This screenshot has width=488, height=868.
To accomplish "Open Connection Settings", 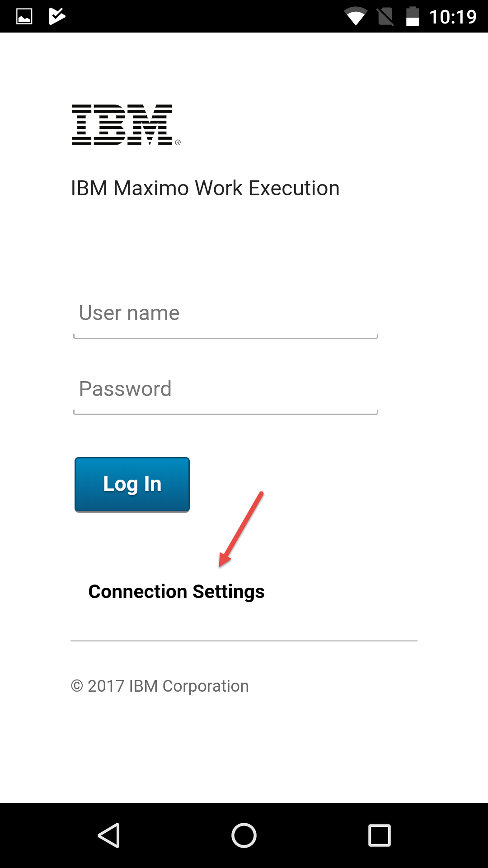I will (x=176, y=592).
